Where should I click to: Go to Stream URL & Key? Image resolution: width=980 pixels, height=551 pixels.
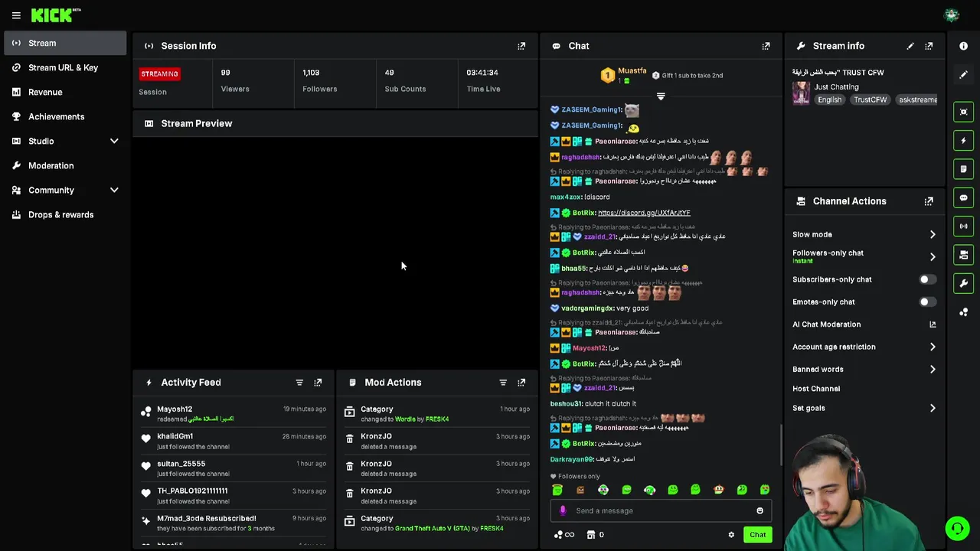[65, 67]
